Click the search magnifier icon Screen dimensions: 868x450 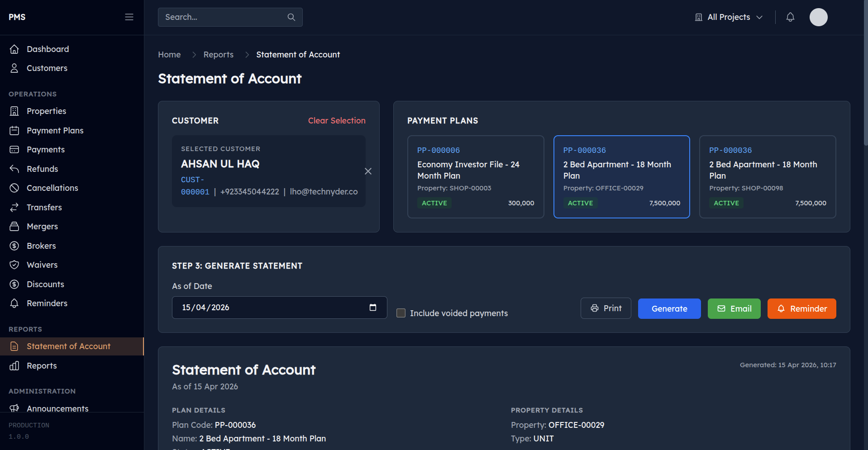point(291,17)
